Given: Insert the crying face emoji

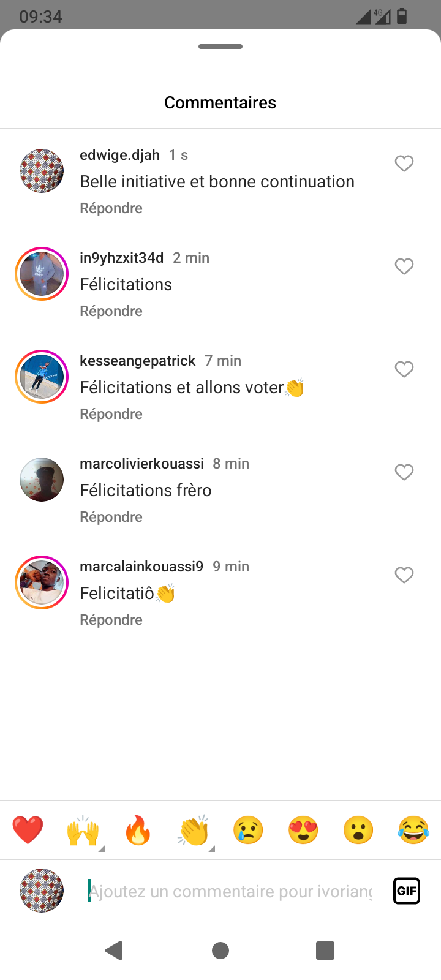Looking at the screenshot, I should pyautogui.click(x=248, y=831).
